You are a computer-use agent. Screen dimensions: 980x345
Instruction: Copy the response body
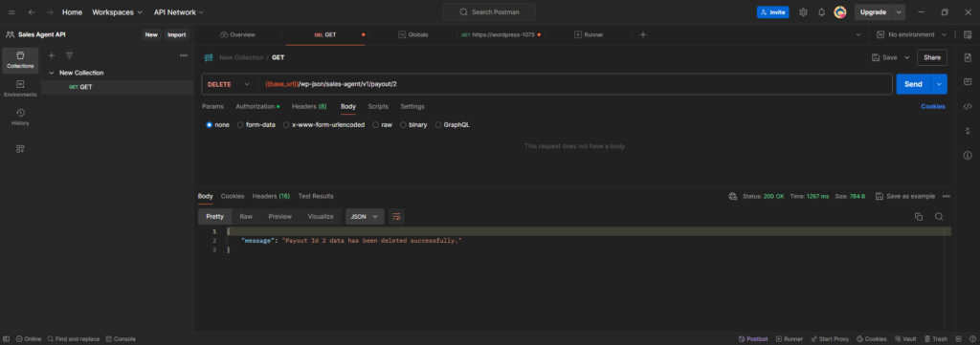coord(918,217)
